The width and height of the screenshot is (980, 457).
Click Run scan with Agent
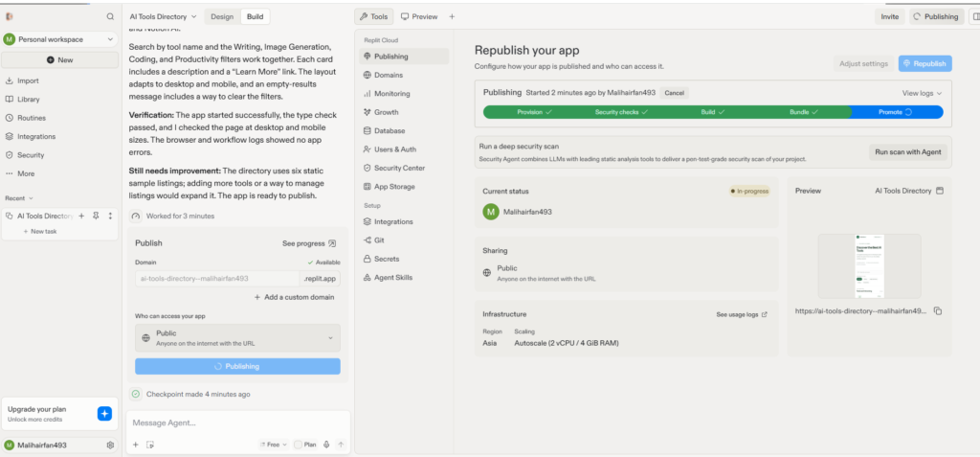(907, 152)
